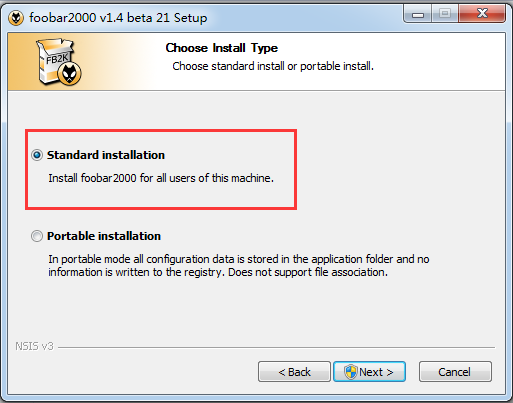Click the FB2K box installer logo

(59, 62)
